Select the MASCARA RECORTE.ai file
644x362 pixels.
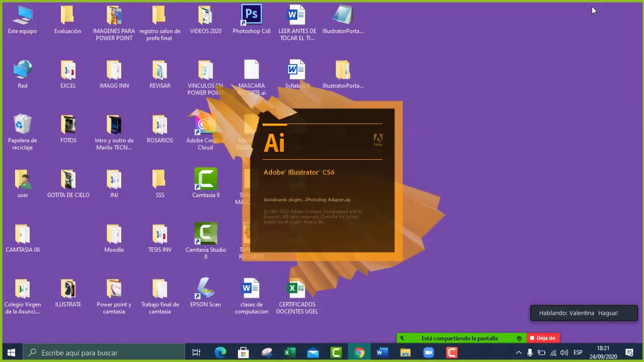[x=251, y=78]
